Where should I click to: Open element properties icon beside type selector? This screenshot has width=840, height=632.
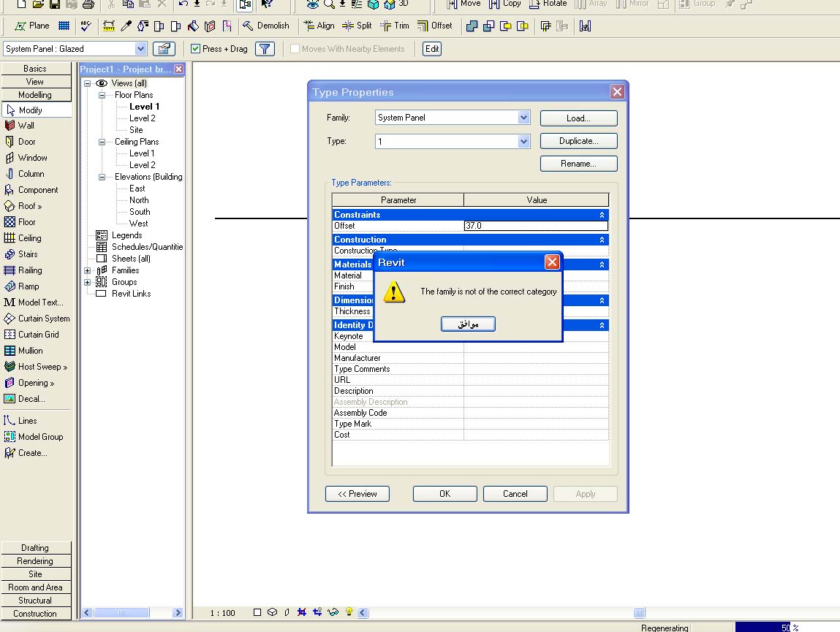pyautogui.click(x=164, y=49)
